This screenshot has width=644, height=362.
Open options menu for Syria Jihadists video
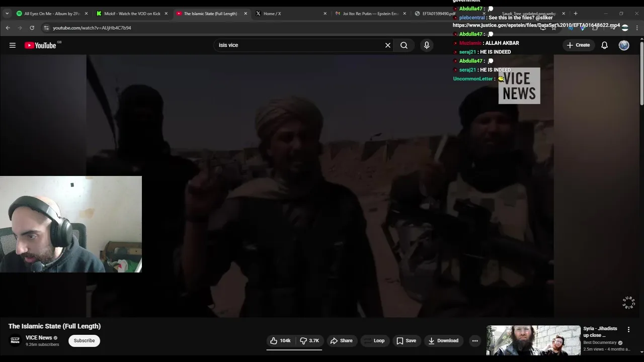click(x=628, y=329)
